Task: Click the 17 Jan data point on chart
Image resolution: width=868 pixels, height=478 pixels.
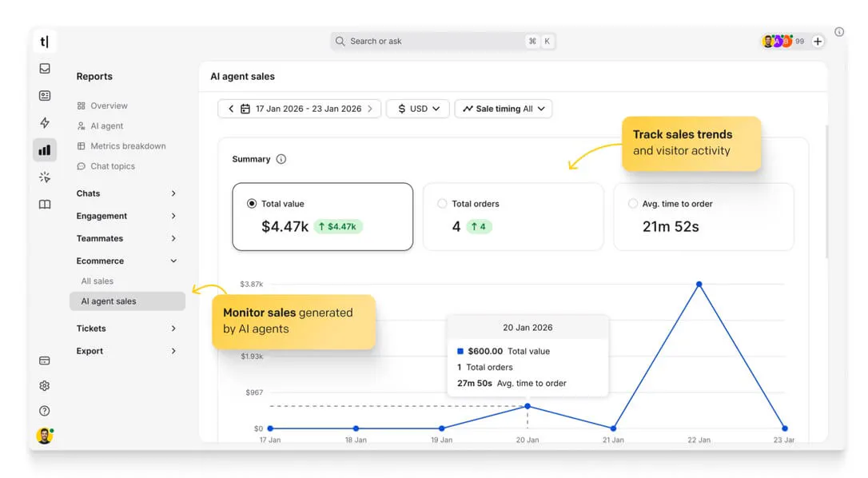Action: [270, 428]
